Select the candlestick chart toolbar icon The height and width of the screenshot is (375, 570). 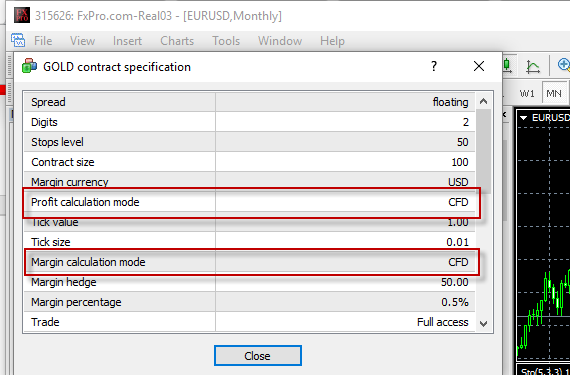click(x=507, y=65)
